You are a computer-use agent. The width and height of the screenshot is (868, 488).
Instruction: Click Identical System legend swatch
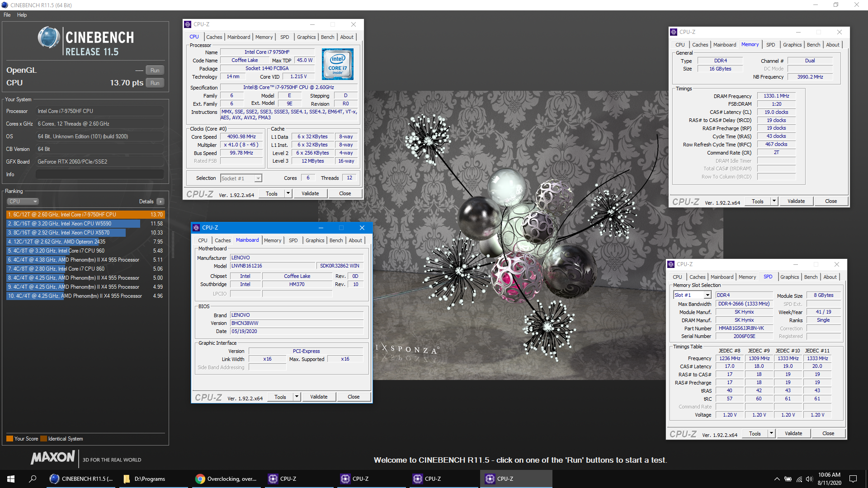[43, 439]
